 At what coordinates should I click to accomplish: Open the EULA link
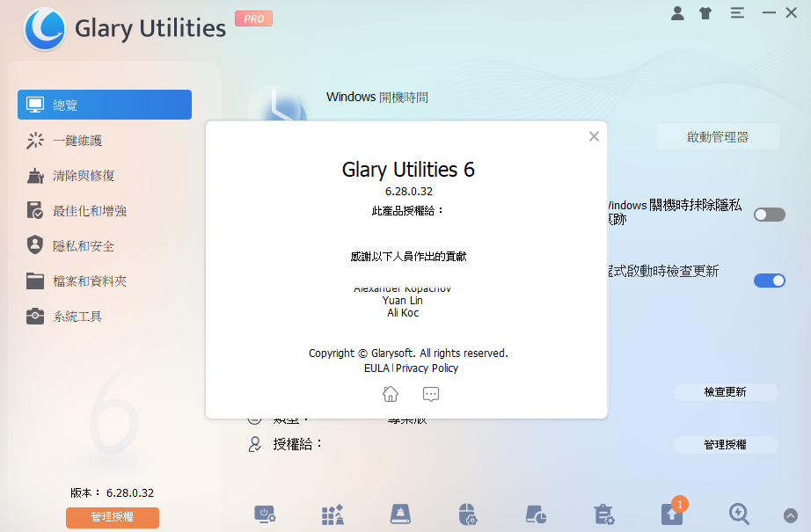tap(376, 368)
